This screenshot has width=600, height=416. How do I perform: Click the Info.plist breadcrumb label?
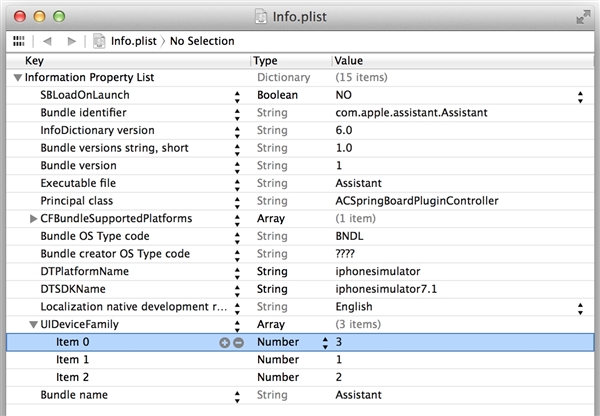(134, 41)
